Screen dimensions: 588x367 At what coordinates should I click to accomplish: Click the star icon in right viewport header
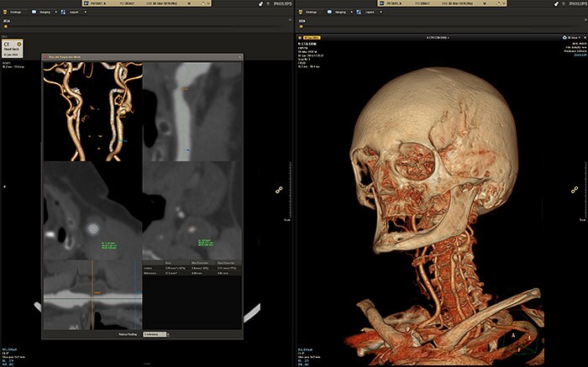tap(300, 38)
